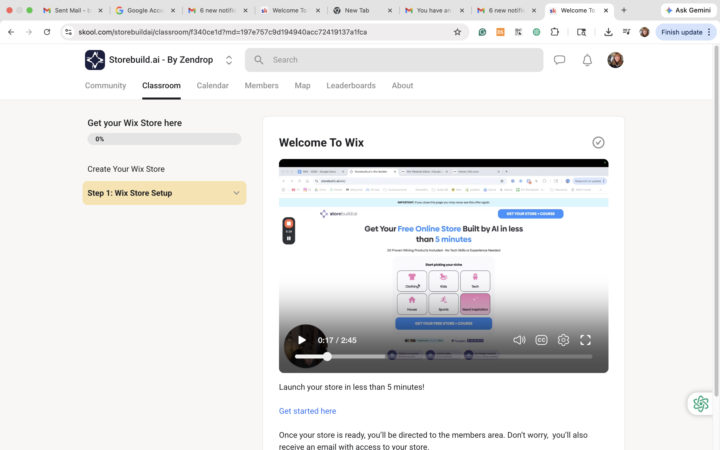Mute the video volume
Viewport: 720px width, 450px height.
519,340
